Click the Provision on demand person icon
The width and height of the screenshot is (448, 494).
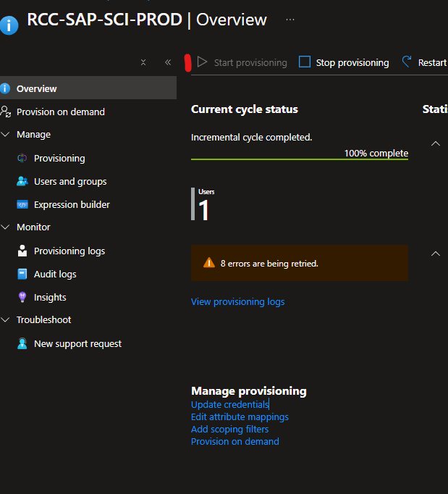(x=6, y=112)
